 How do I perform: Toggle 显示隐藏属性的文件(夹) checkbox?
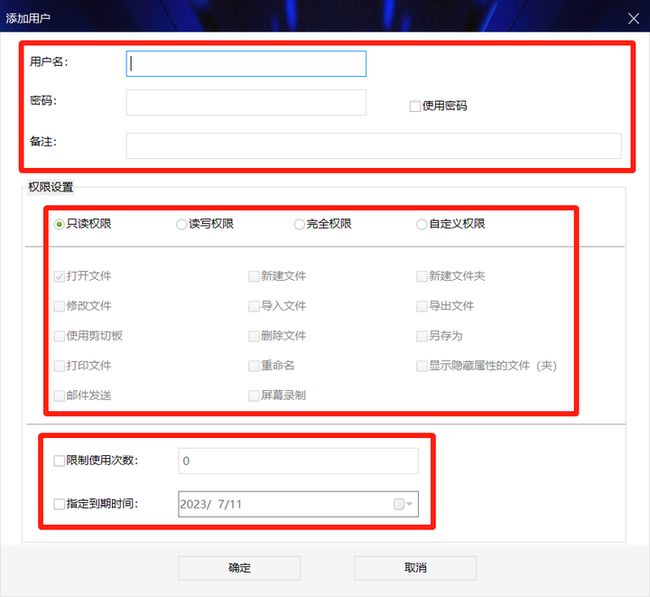422,366
